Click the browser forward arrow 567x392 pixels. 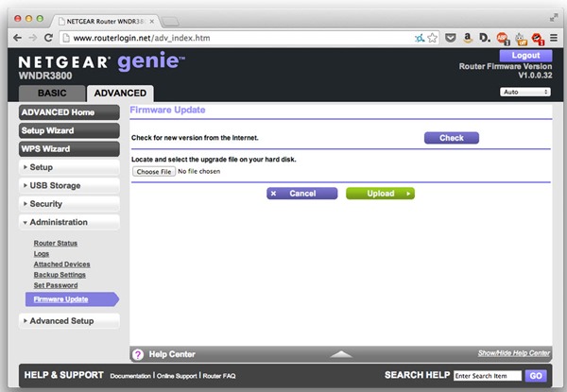click(32, 38)
